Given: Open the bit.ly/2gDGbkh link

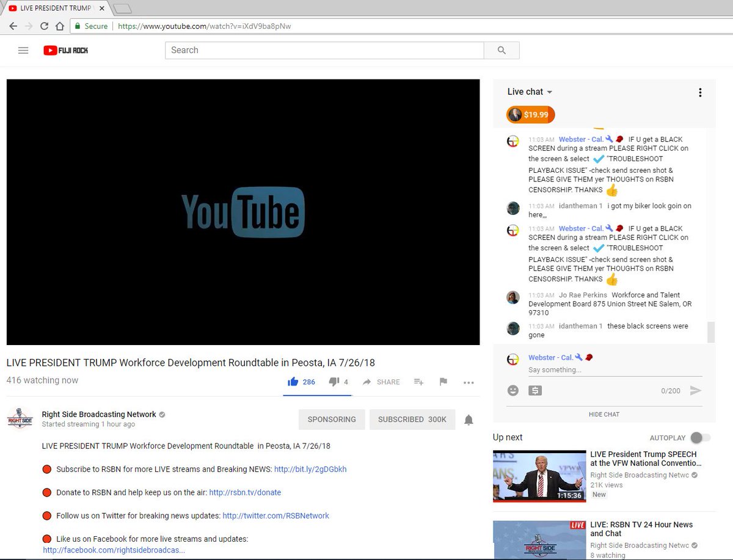Looking at the screenshot, I should tap(310, 469).
